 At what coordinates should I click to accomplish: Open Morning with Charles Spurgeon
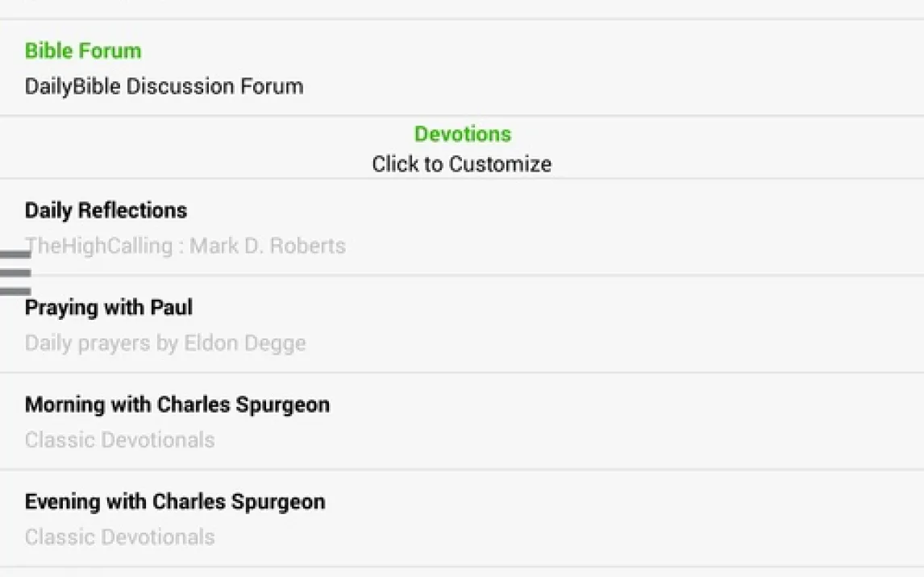click(x=177, y=405)
